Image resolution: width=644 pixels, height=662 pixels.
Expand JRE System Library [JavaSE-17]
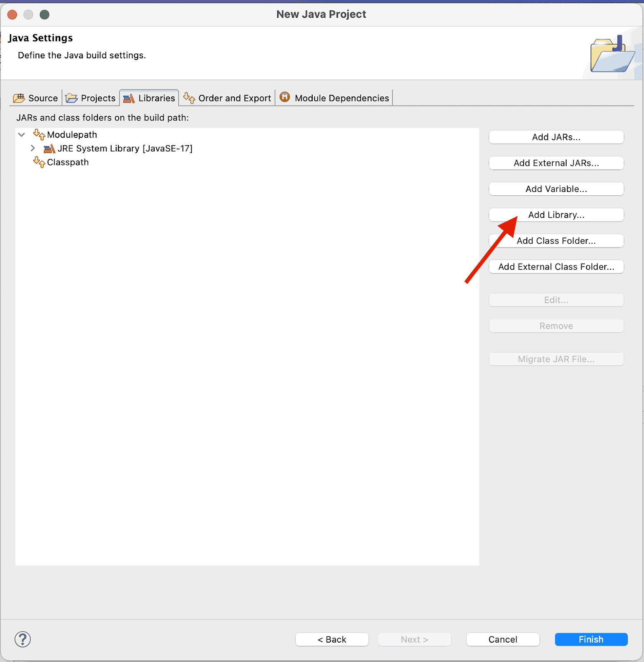[33, 148]
